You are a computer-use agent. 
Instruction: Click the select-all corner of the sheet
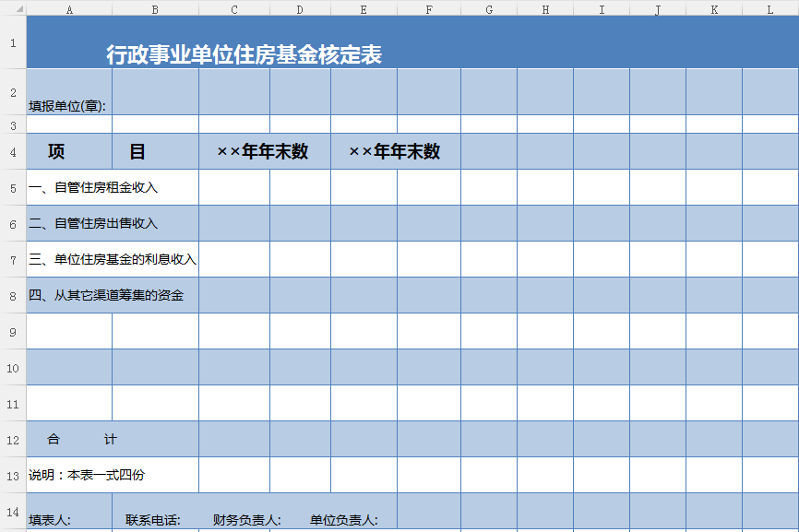(13, 8)
